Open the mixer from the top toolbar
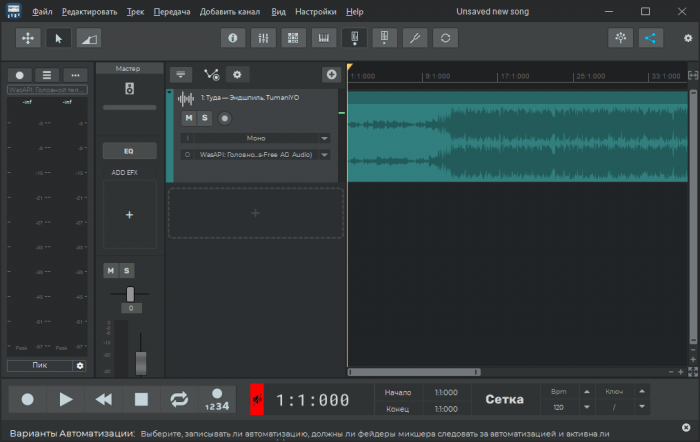This screenshot has height=442, width=700. tap(263, 38)
